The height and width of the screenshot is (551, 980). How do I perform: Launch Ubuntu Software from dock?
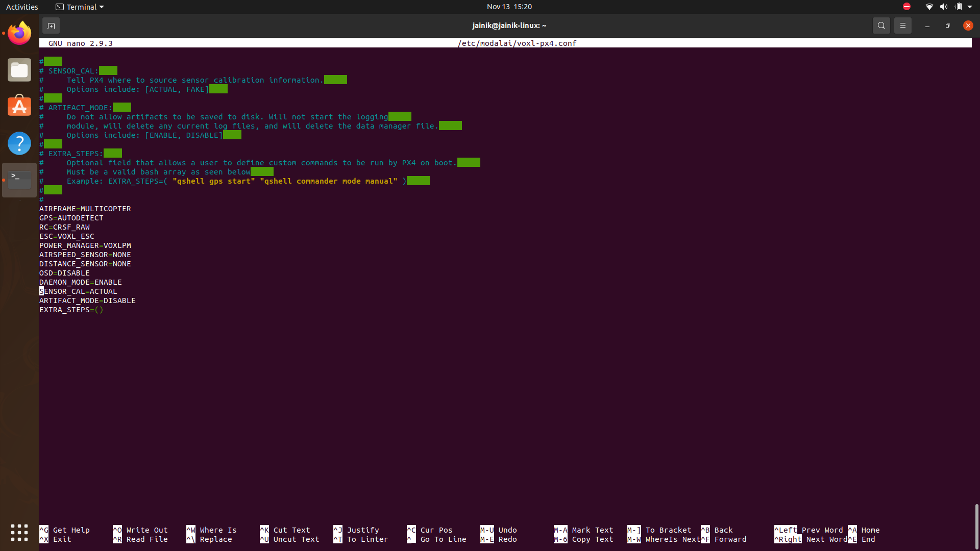point(19,106)
